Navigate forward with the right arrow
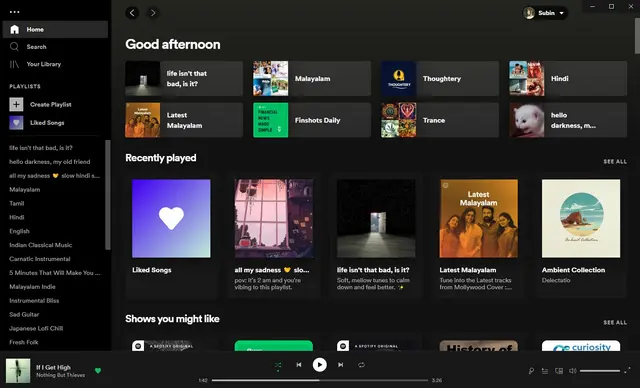The height and width of the screenshot is (388, 640). coord(153,13)
